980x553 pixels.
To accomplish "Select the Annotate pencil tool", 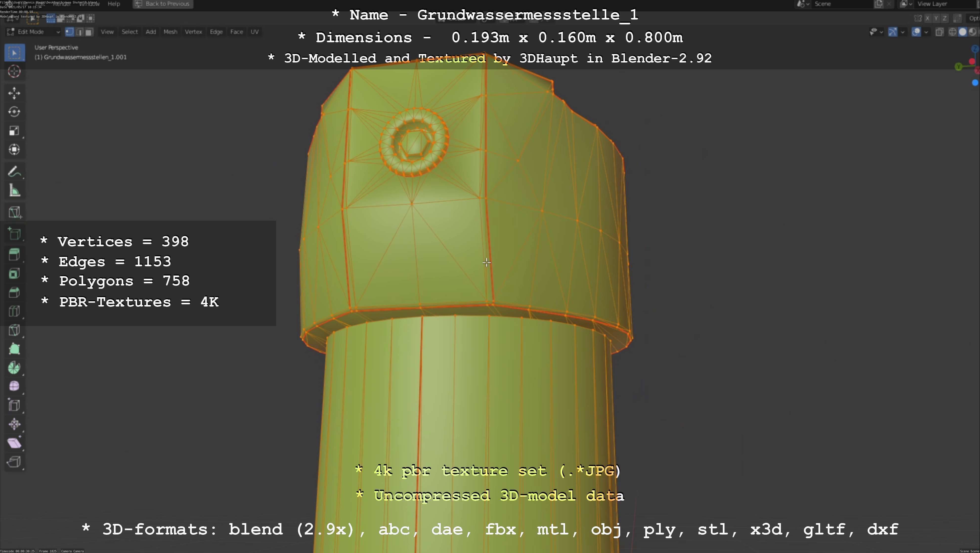I will [14, 172].
